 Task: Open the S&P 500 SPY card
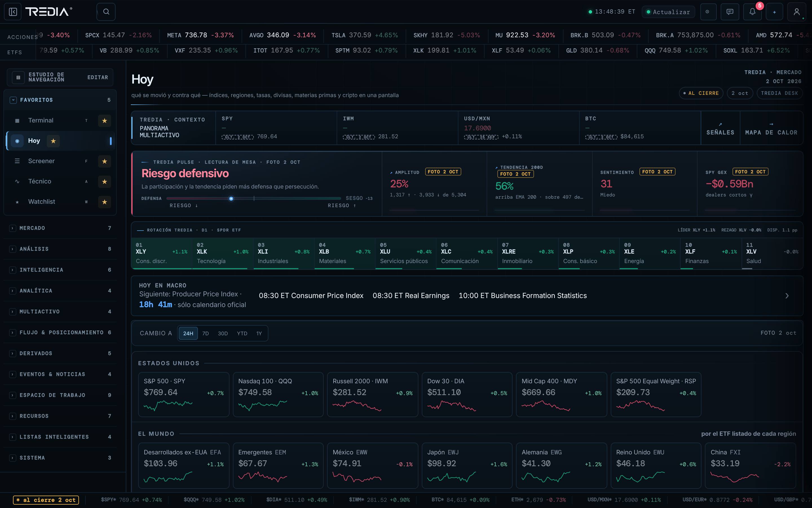(x=184, y=395)
